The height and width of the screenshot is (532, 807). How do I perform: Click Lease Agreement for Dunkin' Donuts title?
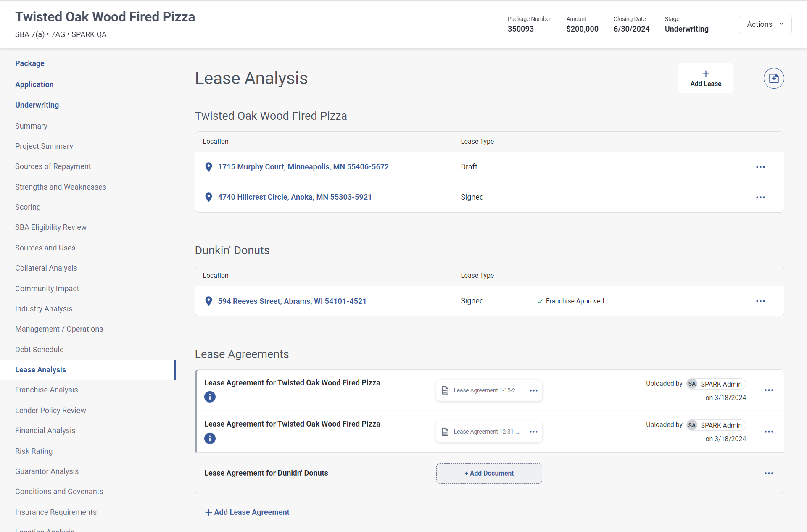(x=266, y=473)
